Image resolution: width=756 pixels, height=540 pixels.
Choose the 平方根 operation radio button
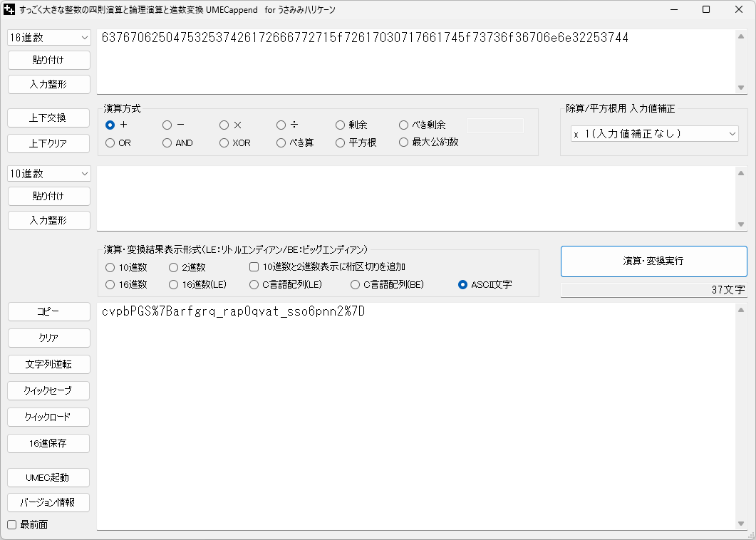pyautogui.click(x=341, y=142)
